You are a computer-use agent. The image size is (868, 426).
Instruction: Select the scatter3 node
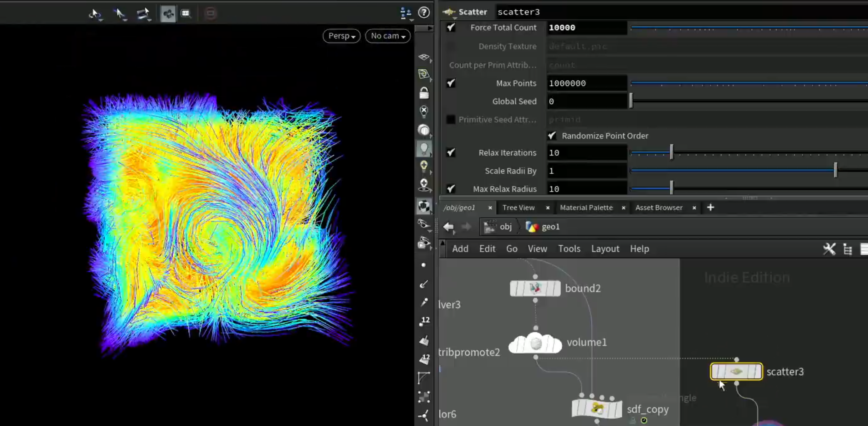coord(736,372)
